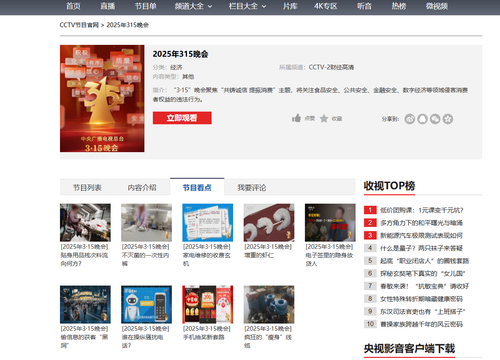Click the 收视TOP榜 heading

coord(389,186)
